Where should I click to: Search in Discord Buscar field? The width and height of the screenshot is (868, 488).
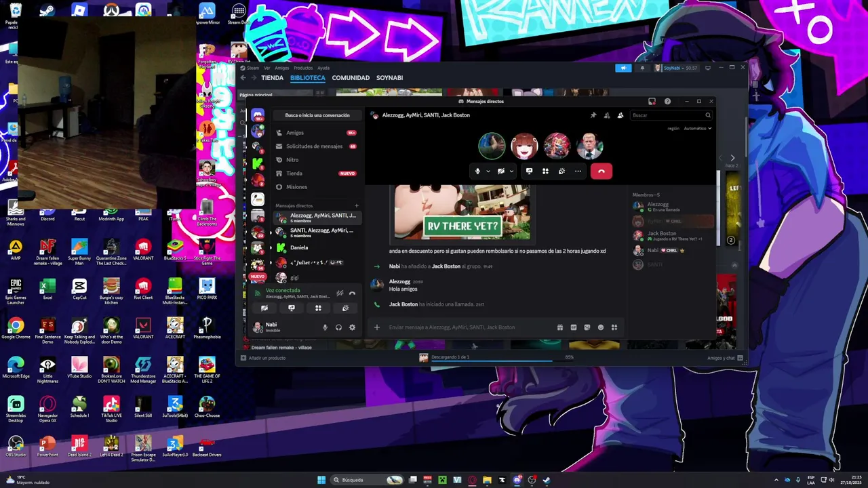(x=671, y=115)
